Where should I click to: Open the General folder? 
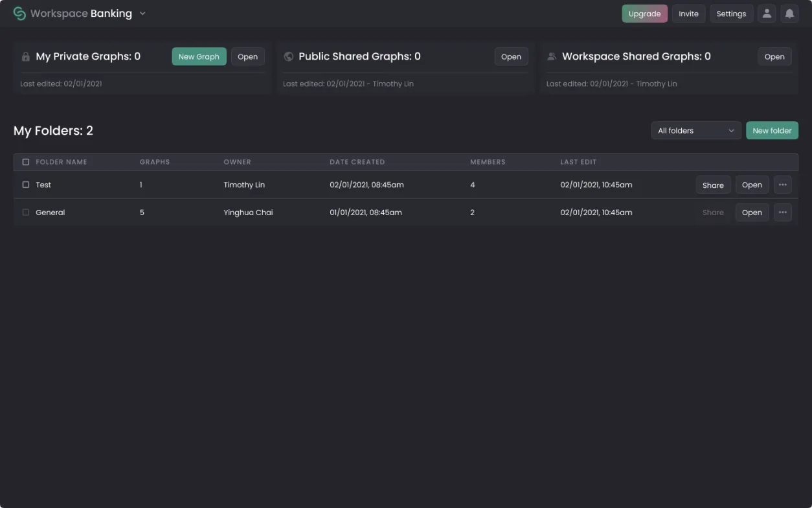point(752,212)
